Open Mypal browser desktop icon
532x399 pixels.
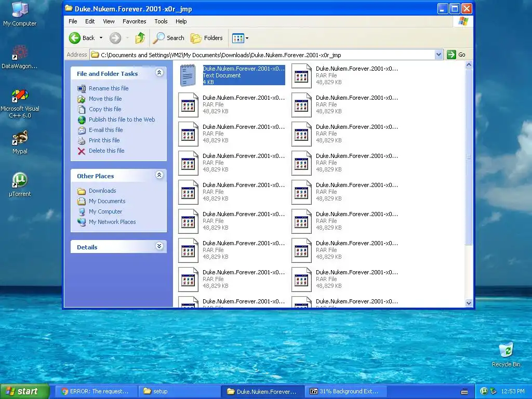coord(20,142)
